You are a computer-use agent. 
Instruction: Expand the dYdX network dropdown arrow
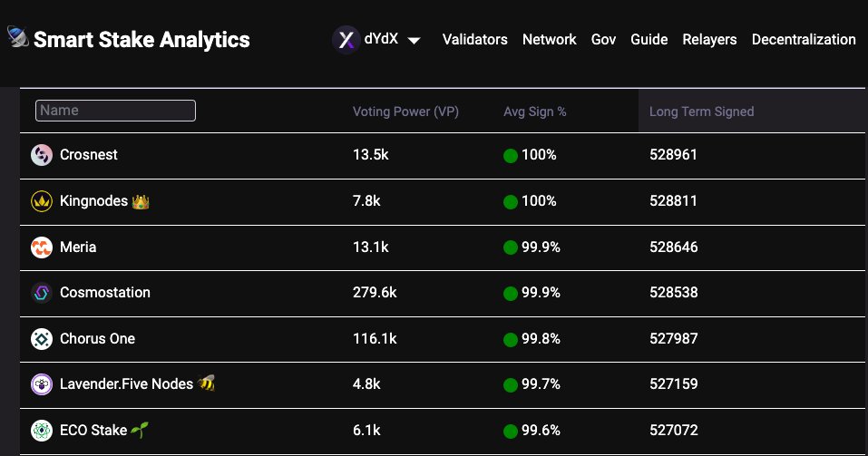pos(414,41)
